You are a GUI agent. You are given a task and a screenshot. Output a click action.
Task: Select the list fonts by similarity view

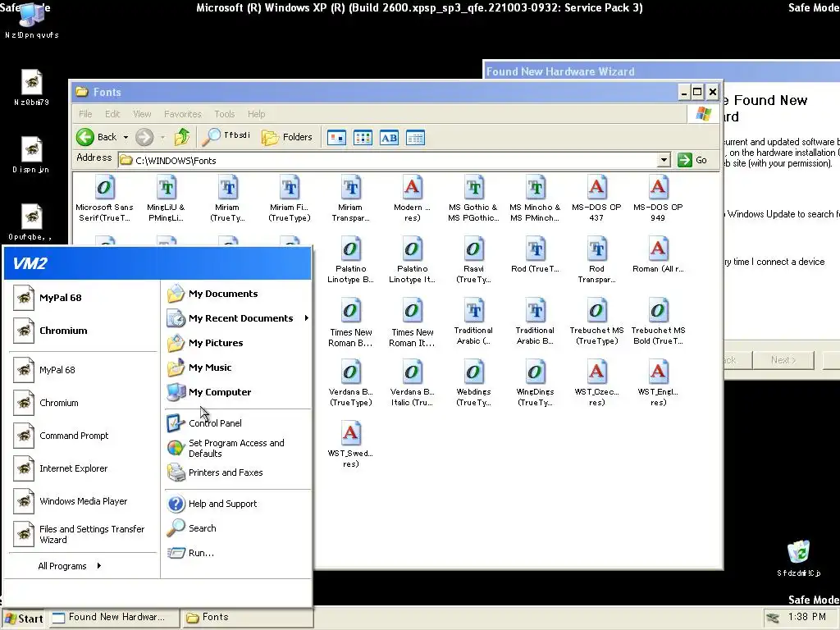389,138
